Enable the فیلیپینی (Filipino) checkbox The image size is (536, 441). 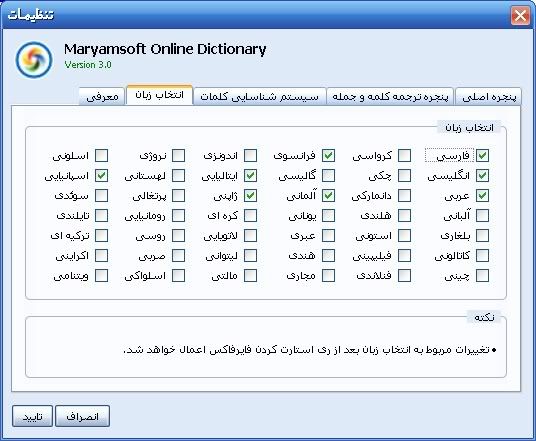click(404, 255)
